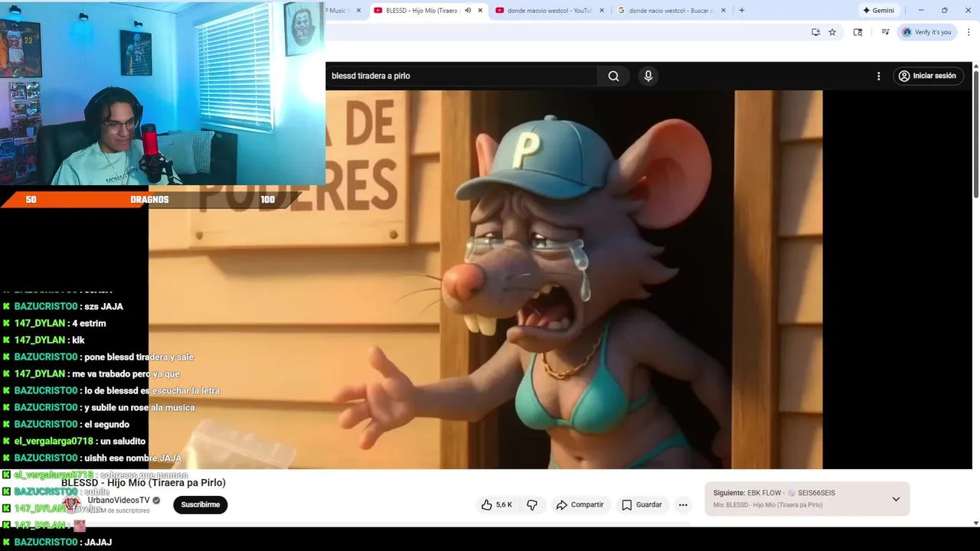
Task: Click scrollbar up arrow at top right
Action: (975, 67)
